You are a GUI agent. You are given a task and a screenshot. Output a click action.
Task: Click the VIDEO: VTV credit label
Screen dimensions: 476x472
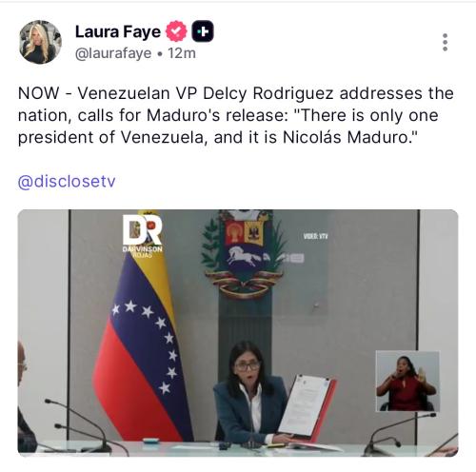tap(315, 236)
